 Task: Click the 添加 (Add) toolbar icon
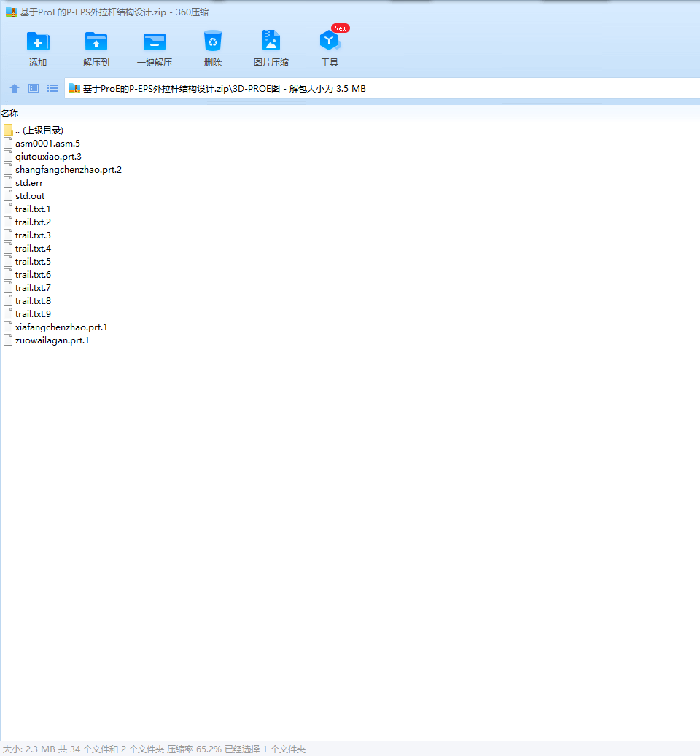[38, 42]
